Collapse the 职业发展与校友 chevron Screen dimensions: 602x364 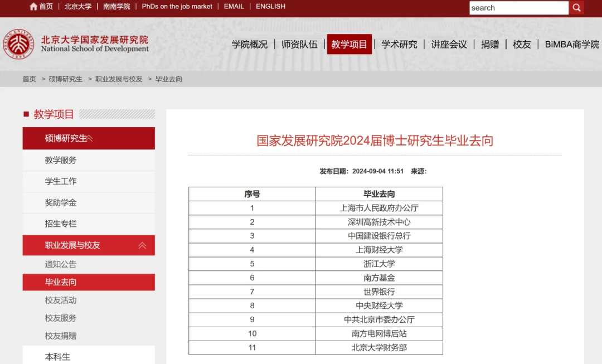pyautogui.click(x=142, y=245)
